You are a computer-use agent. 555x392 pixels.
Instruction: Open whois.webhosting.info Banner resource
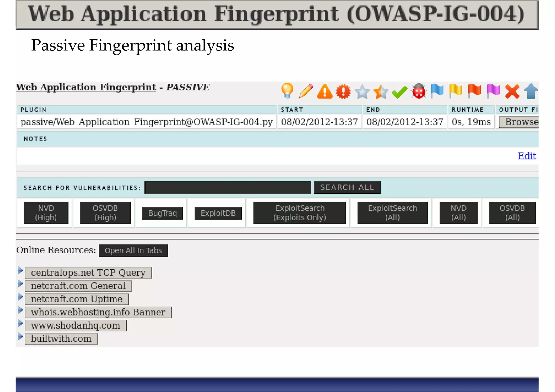(98, 312)
